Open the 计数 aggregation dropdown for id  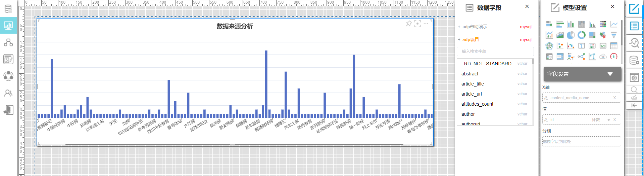point(608,120)
